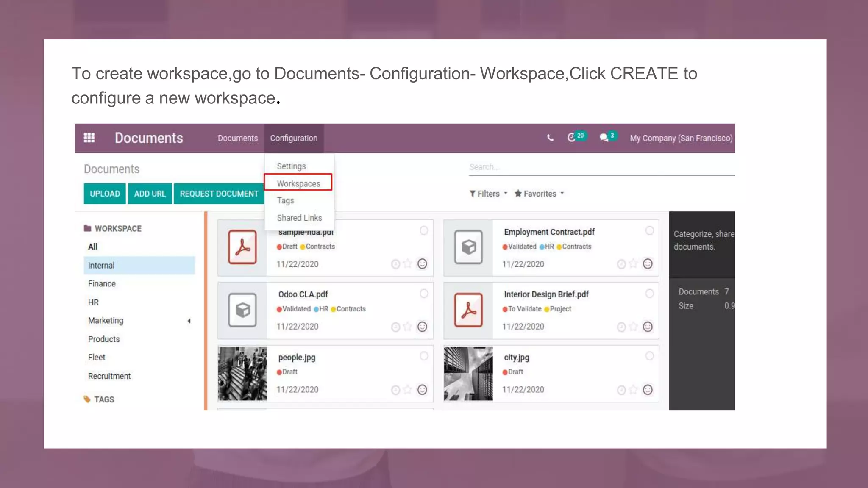Open the Favorites dropdown
The height and width of the screenshot is (488, 868).
[539, 194]
